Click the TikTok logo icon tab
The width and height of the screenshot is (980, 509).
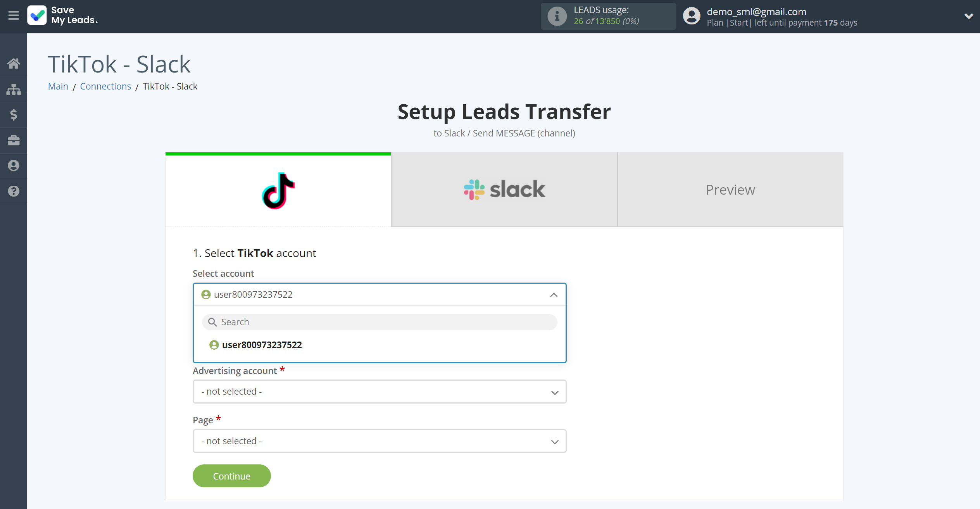pyautogui.click(x=278, y=189)
